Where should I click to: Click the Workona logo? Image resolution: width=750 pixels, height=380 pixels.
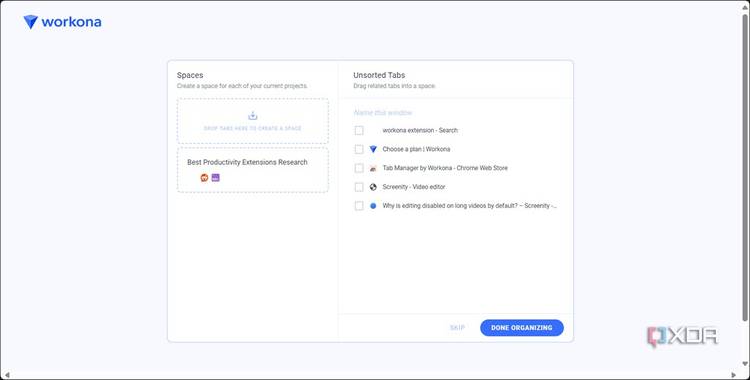(x=62, y=22)
